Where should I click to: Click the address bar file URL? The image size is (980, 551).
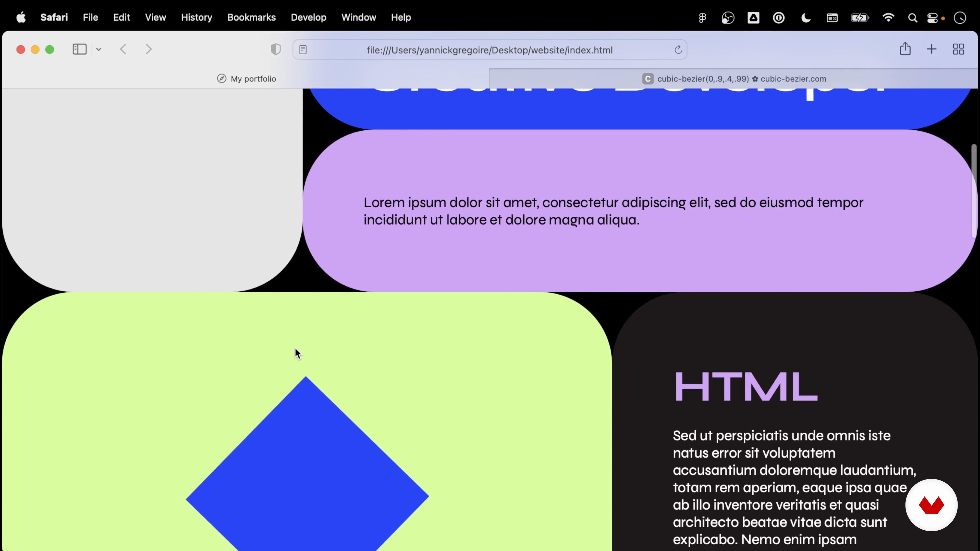pyautogui.click(x=490, y=50)
